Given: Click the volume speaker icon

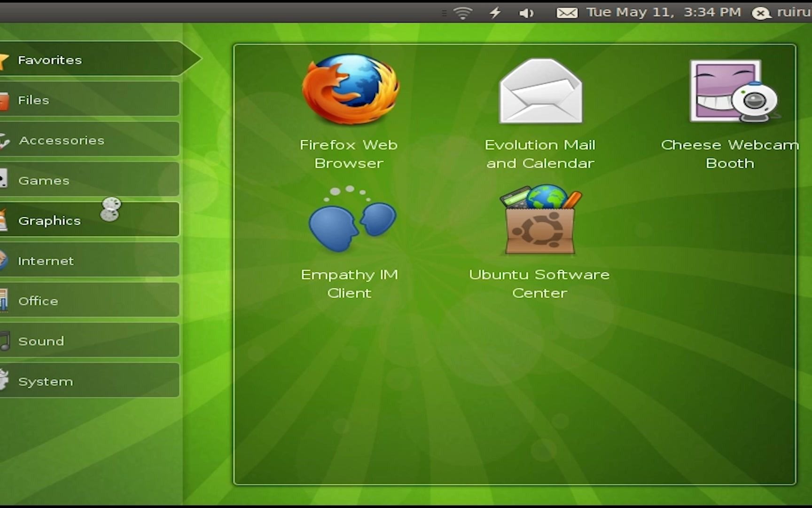Looking at the screenshot, I should [x=526, y=13].
